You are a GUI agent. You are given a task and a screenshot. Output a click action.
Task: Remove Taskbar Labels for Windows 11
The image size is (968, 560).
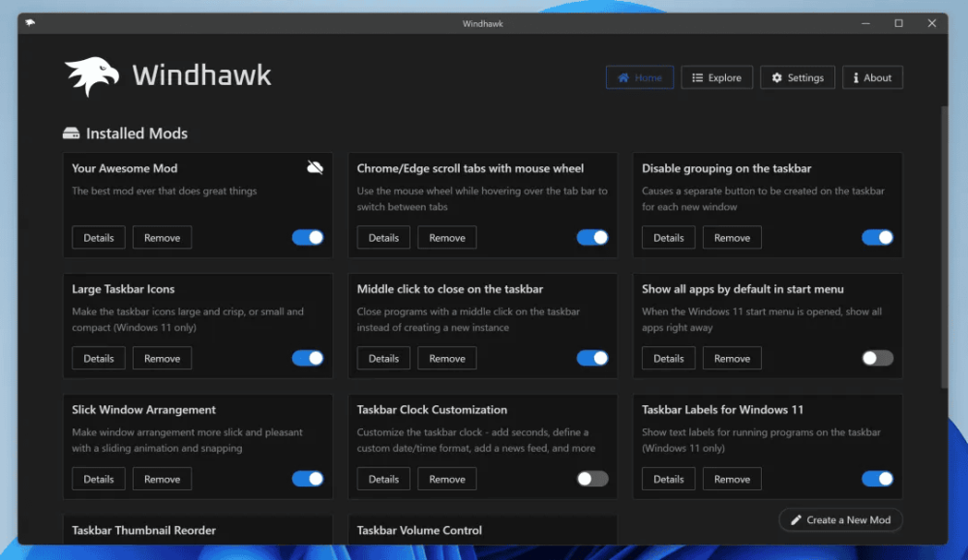732,479
